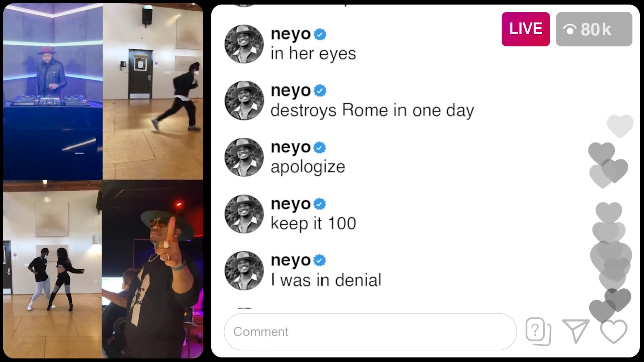The height and width of the screenshot is (362, 644).
Task: Select the running dancer video tile
Action: [x=153, y=92]
